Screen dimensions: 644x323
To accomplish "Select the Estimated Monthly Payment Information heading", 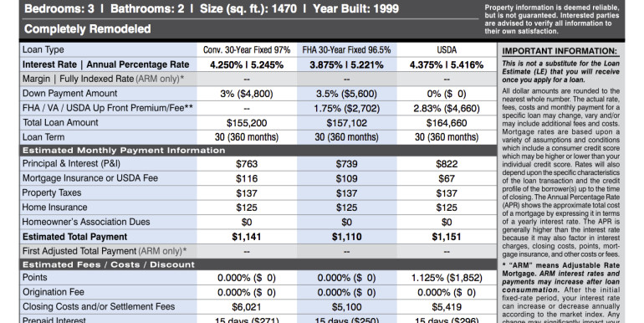I will tap(124, 151).
